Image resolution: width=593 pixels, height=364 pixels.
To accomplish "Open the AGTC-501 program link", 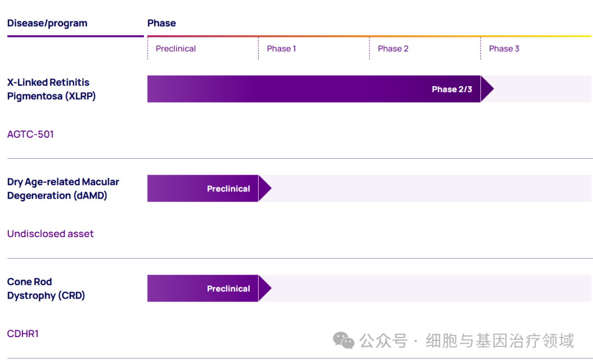I will pyautogui.click(x=31, y=134).
